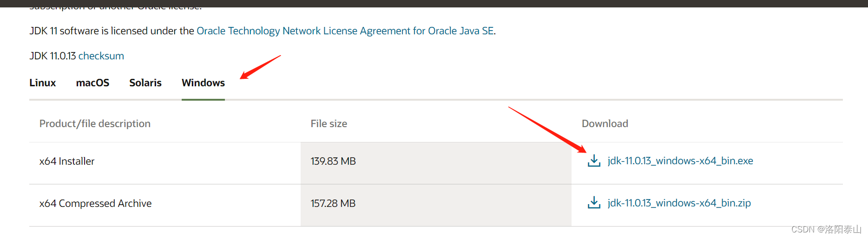
Task: Click the 139.83 MB file size cell
Action: (x=333, y=161)
